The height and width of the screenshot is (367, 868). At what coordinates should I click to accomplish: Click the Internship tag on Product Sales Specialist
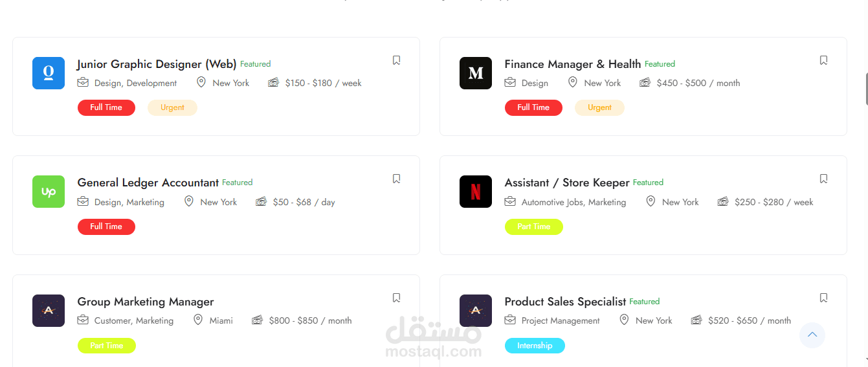[x=535, y=346]
